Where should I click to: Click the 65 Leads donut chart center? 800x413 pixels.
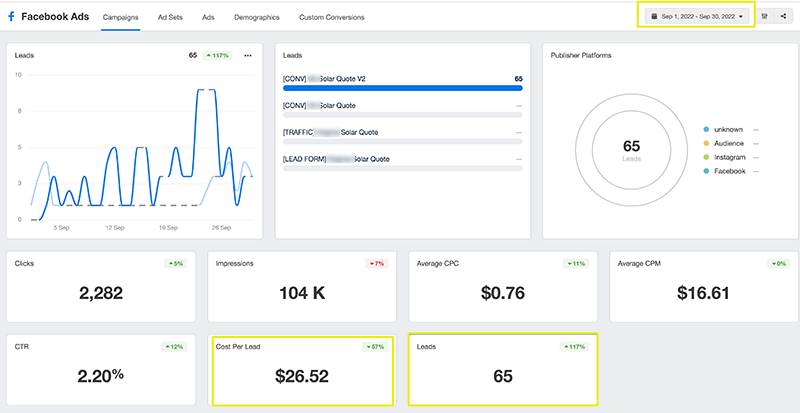pyautogui.click(x=631, y=150)
